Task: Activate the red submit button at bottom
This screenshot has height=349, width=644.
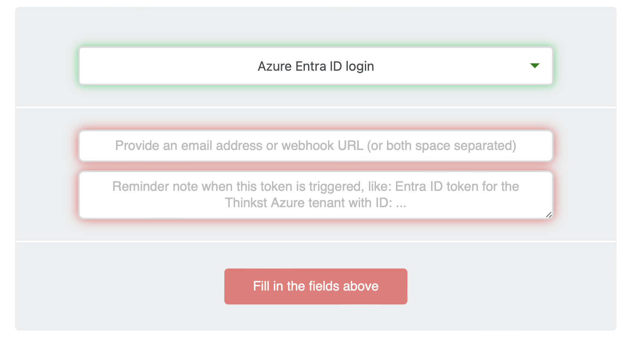Action: 316,286
